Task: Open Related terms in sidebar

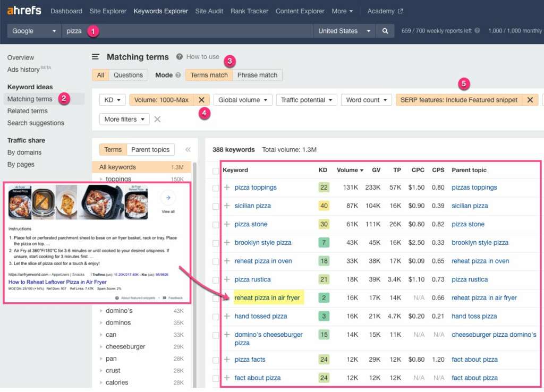Action: click(x=28, y=111)
